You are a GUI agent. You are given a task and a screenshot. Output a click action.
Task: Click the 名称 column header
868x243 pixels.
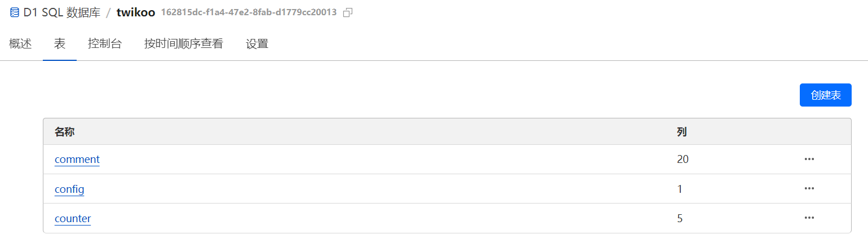click(65, 132)
